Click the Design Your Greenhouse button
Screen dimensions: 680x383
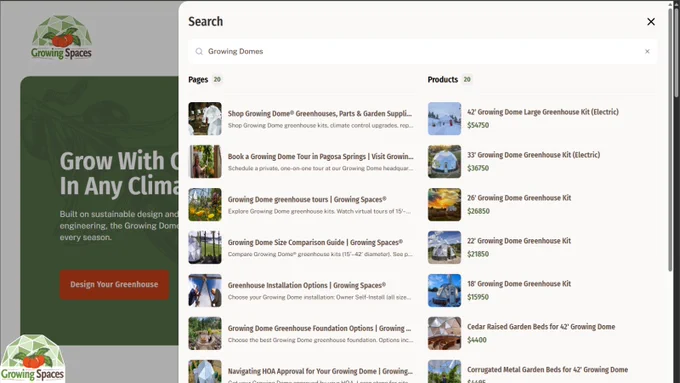[x=114, y=285]
